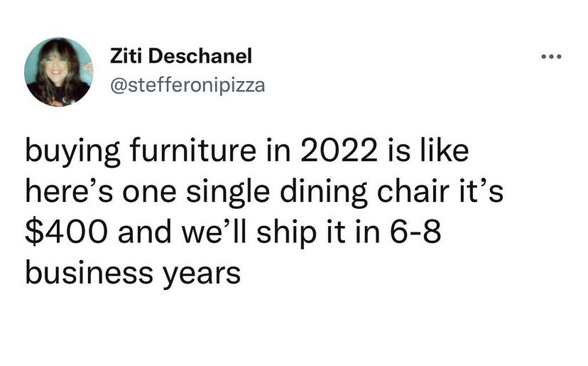Click the word "business" in the last line
This screenshot has height=366, width=588.
pos(89,271)
